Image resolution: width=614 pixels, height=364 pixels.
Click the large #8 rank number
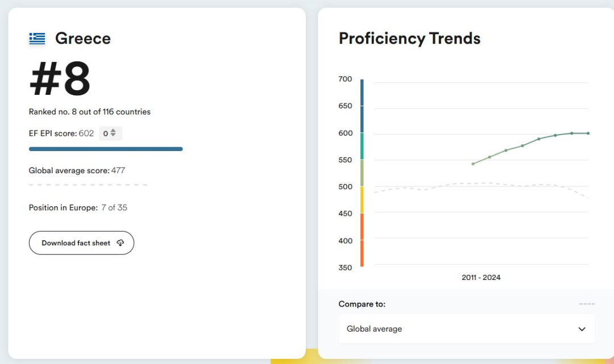60,78
